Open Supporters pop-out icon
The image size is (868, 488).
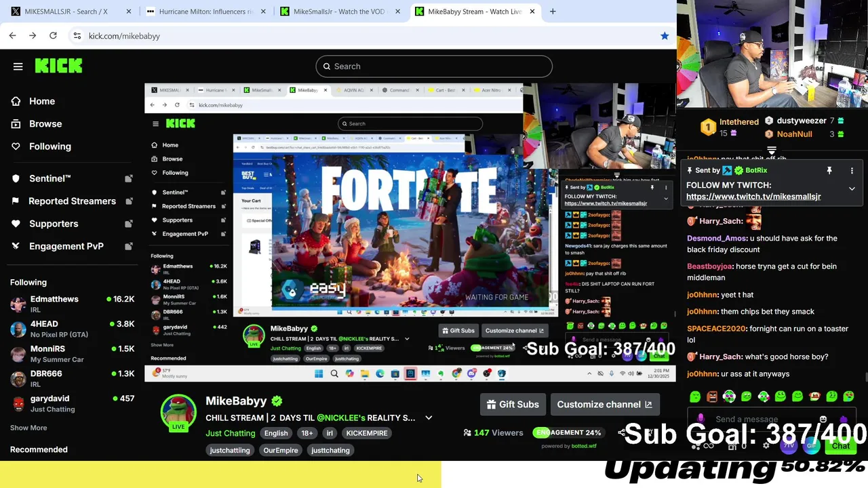(128, 224)
